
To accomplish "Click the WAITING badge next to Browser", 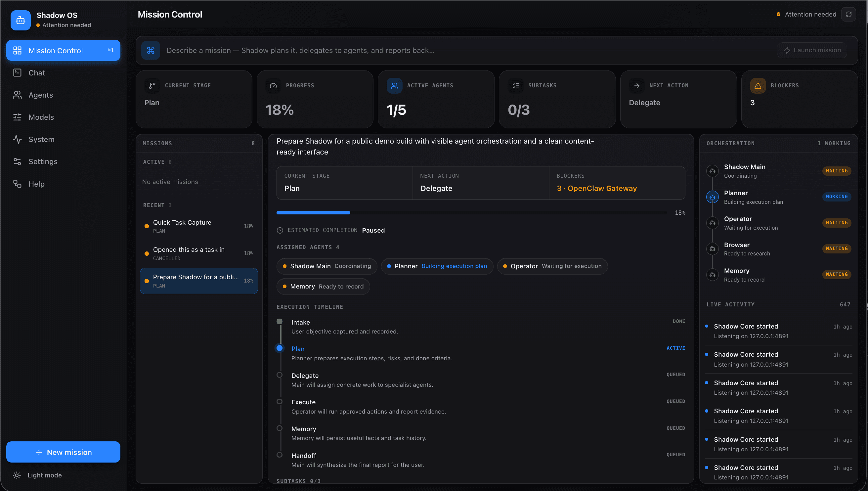I will tap(837, 248).
